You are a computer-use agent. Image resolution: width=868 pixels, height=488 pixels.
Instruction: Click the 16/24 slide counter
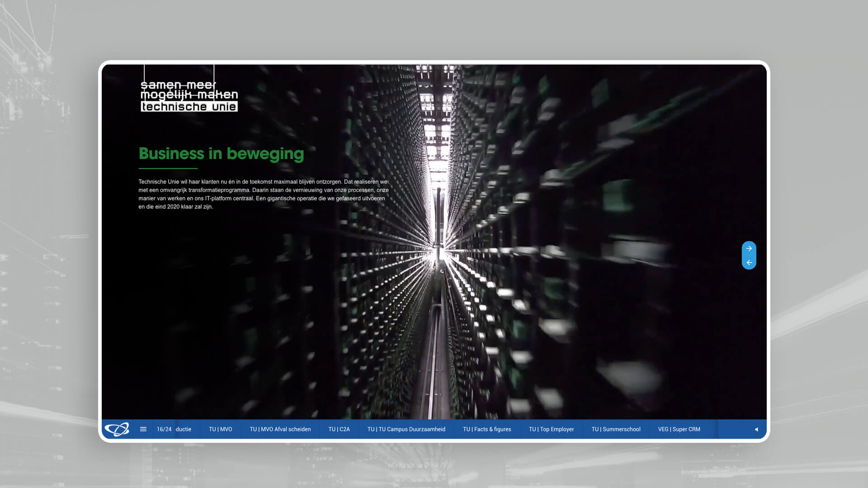[x=164, y=429]
